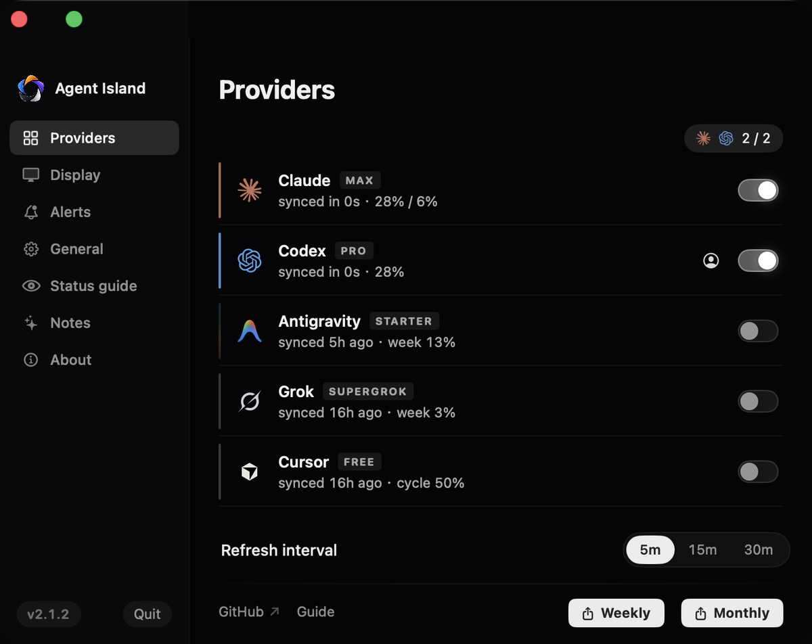This screenshot has width=812, height=644.
Task: Click the Agent Island app title
Action: [x=100, y=89]
